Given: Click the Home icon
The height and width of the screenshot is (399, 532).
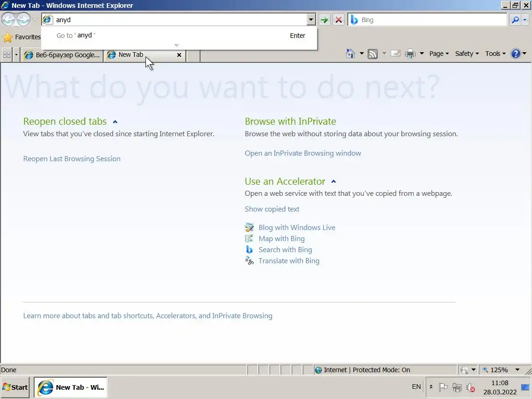Looking at the screenshot, I should (350, 54).
